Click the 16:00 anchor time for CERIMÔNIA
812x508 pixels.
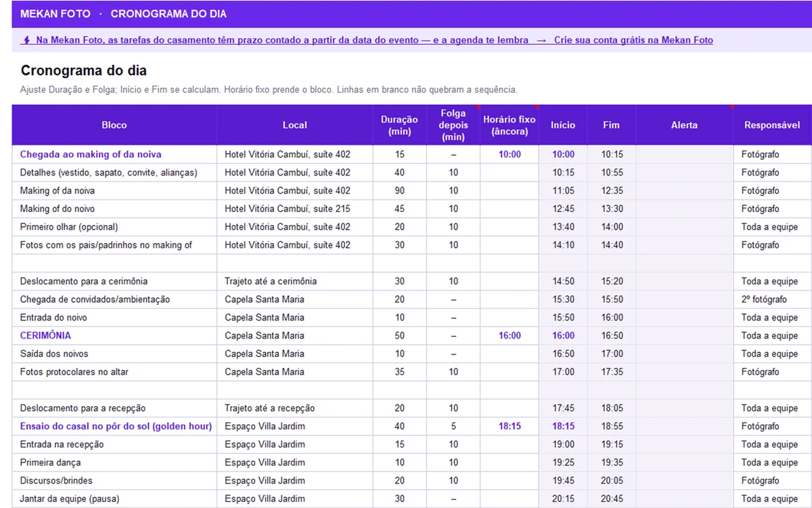510,335
